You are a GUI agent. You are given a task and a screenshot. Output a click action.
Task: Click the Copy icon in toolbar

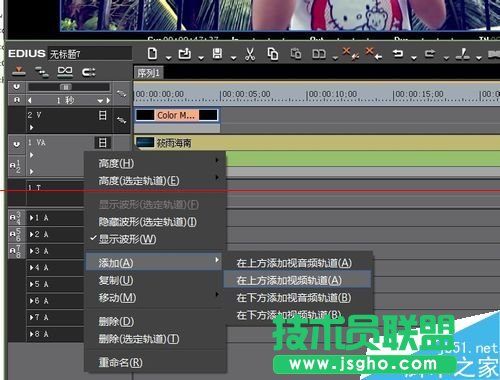(273, 54)
